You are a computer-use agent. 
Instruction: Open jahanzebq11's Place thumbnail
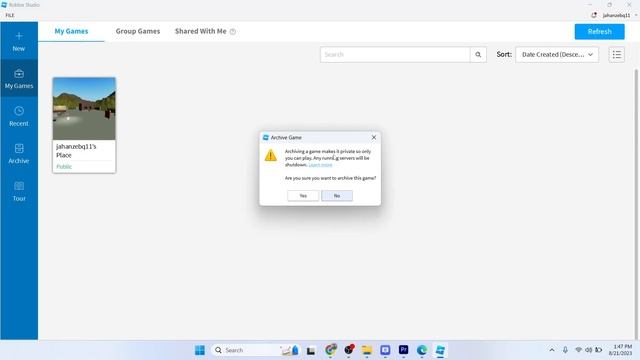84,109
